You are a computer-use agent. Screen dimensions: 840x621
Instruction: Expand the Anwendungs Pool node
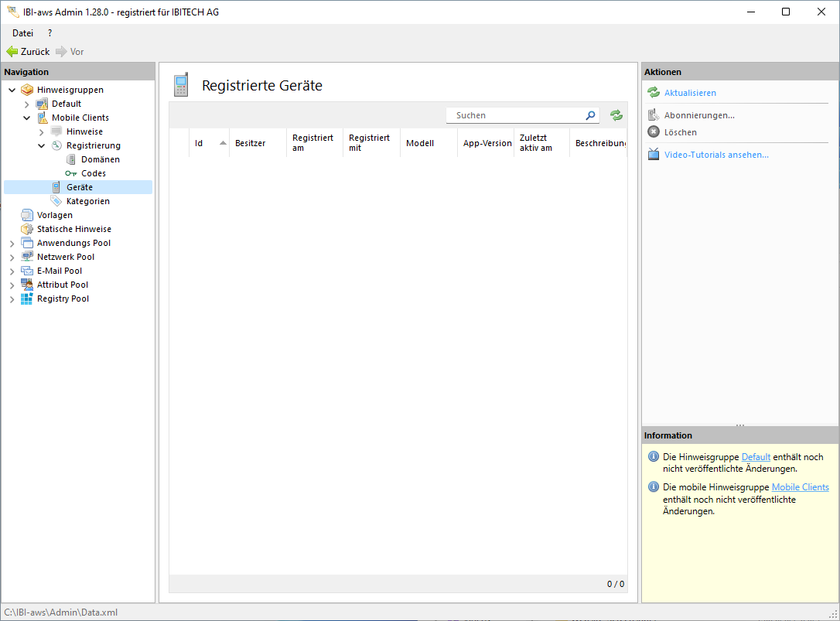12,243
